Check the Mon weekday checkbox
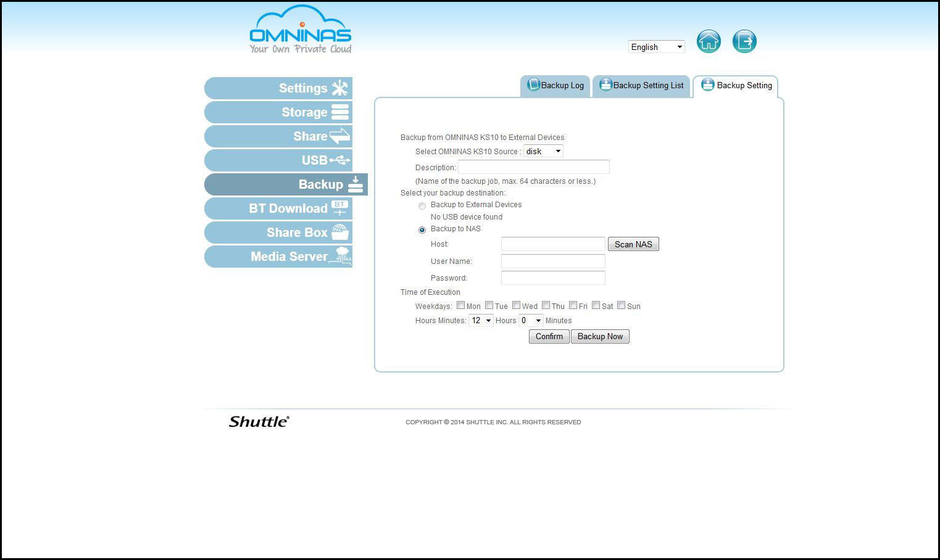Viewport: 940px width, 560px height. pos(460,305)
